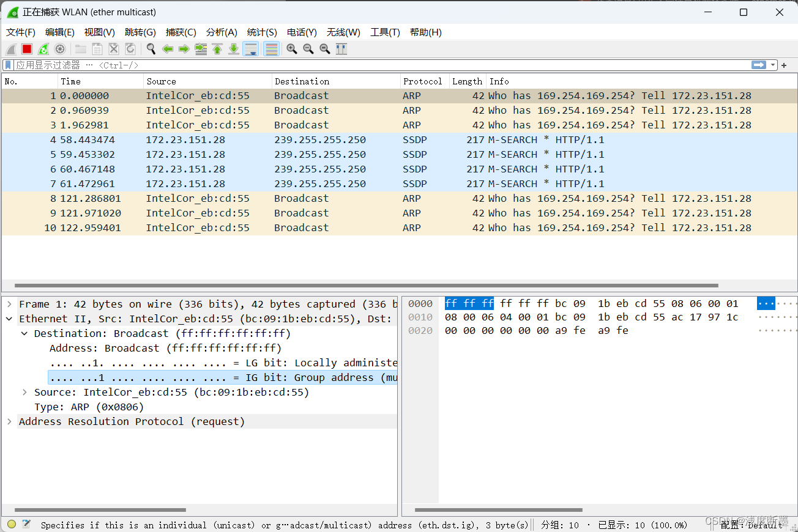Image resolution: width=798 pixels, height=532 pixels.
Task: Open the 捕获(C) menu
Action: (x=181, y=32)
